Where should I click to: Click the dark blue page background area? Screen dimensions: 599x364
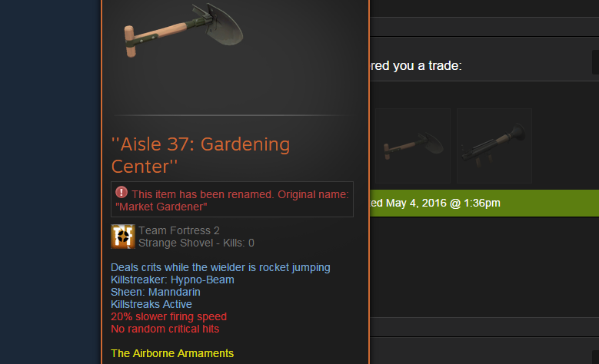pyautogui.click(x=50, y=182)
